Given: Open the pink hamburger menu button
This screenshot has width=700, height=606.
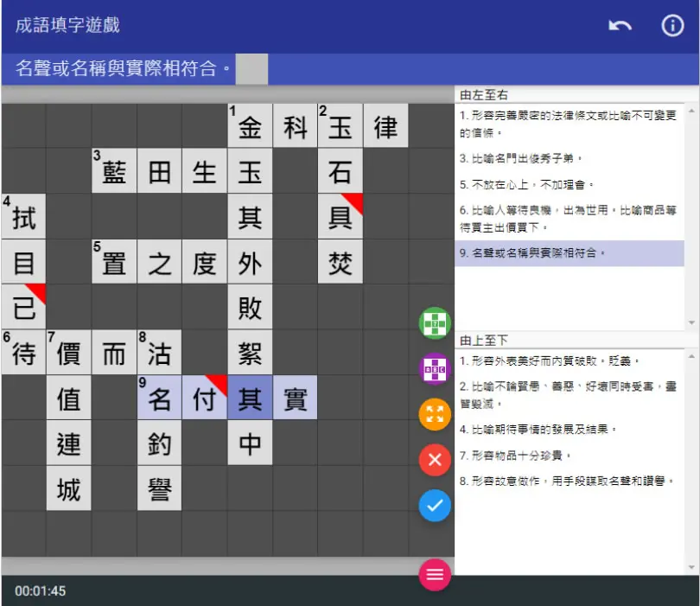Looking at the screenshot, I should (435, 574).
